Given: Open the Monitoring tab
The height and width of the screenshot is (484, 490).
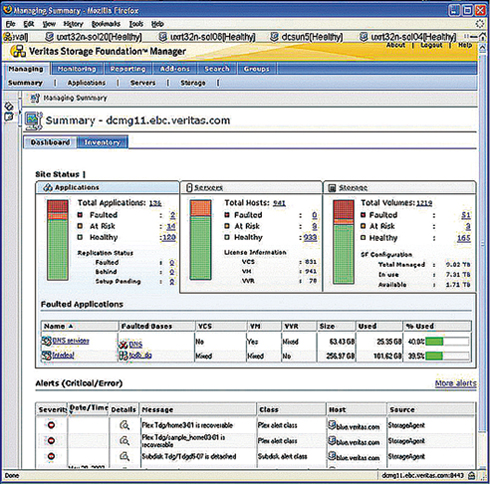Looking at the screenshot, I should tap(77, 69).
